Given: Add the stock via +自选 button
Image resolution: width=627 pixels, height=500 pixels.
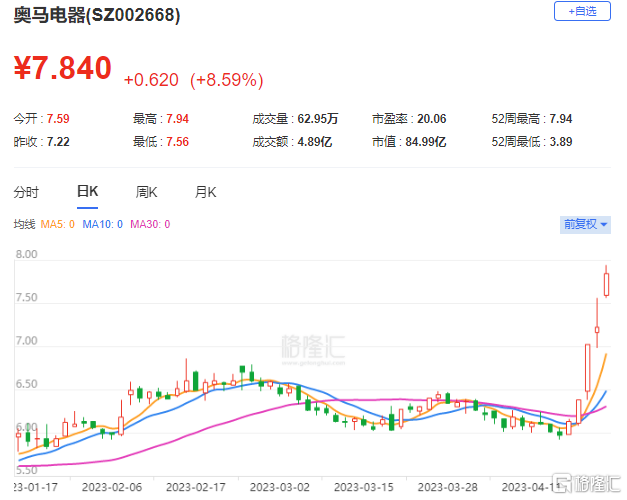Looking at the screenshot, I should point(582,11).
